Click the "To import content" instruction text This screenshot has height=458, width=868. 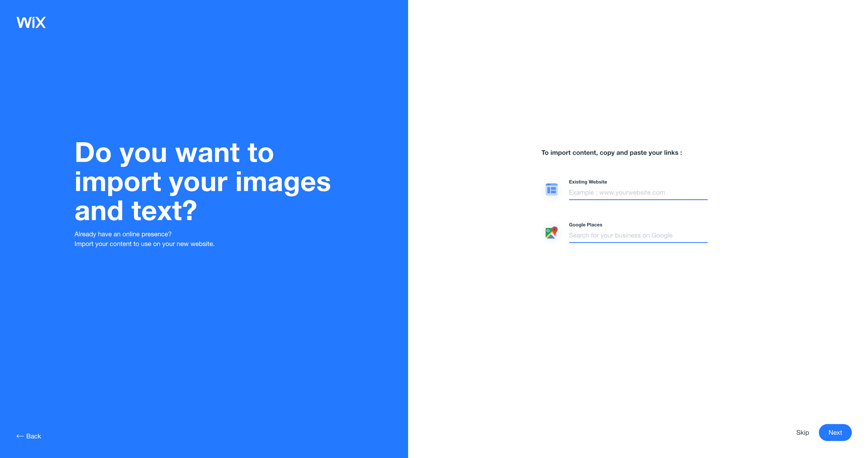point(611,153)
